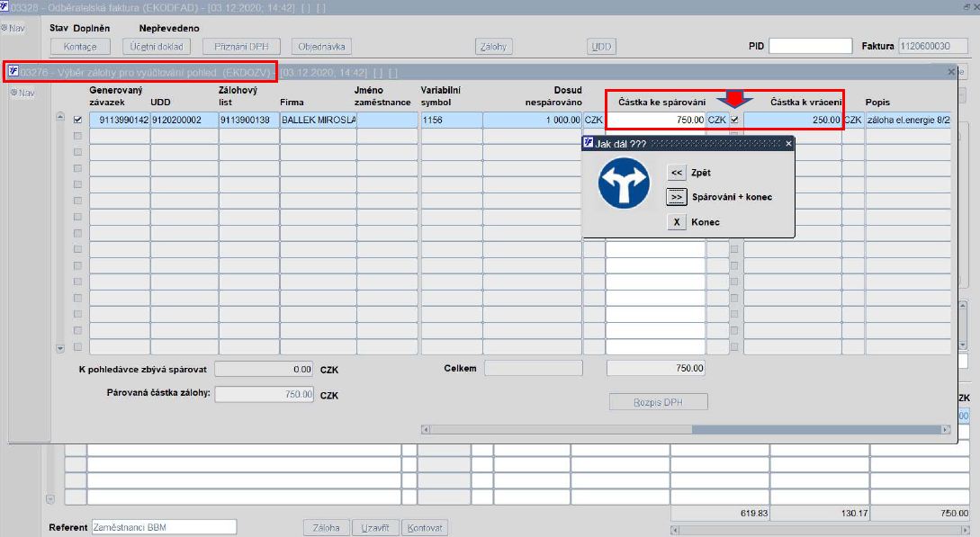The height and width of the screenshot is (537, 980).
Task: Click horizontal scrollbar right arrow in grid
Action: [946, 430]
